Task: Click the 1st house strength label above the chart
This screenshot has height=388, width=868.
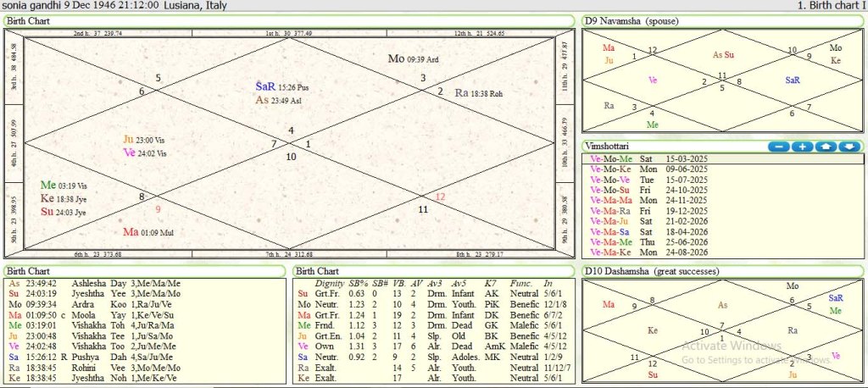Action: [x=288, y=33]
